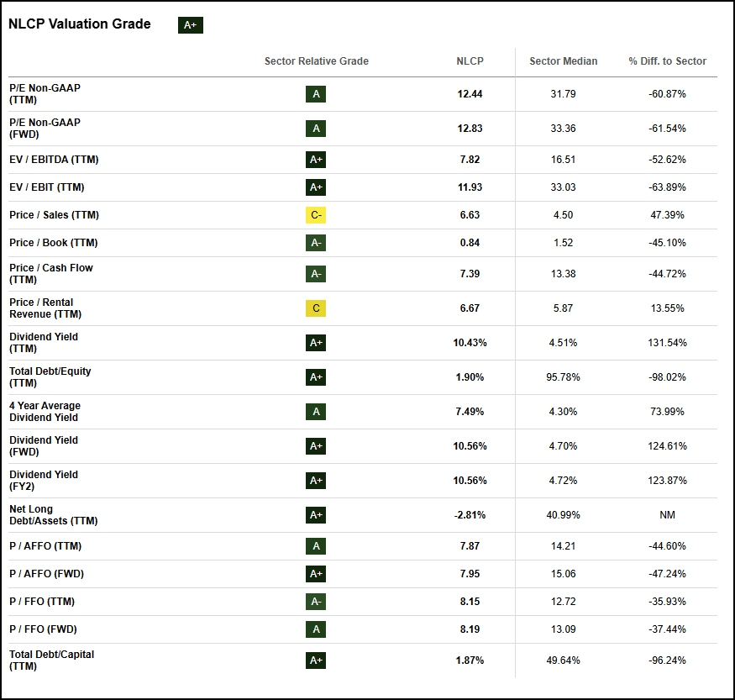Viewport: 735px width, 700px height.
Task: Click the A+ badge for Total Debt/Capital (TTM)
Action: point(316,660)
